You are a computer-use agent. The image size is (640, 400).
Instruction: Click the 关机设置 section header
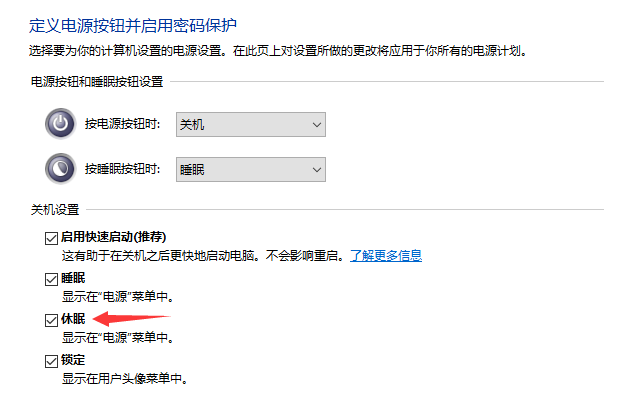55,210
